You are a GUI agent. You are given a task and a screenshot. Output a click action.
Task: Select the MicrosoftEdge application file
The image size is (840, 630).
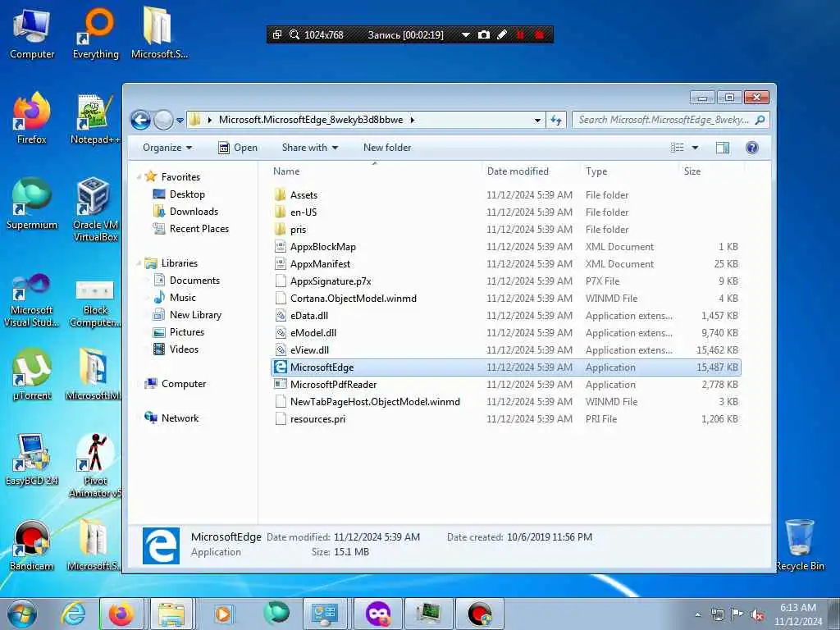click(x=505, y=367)
